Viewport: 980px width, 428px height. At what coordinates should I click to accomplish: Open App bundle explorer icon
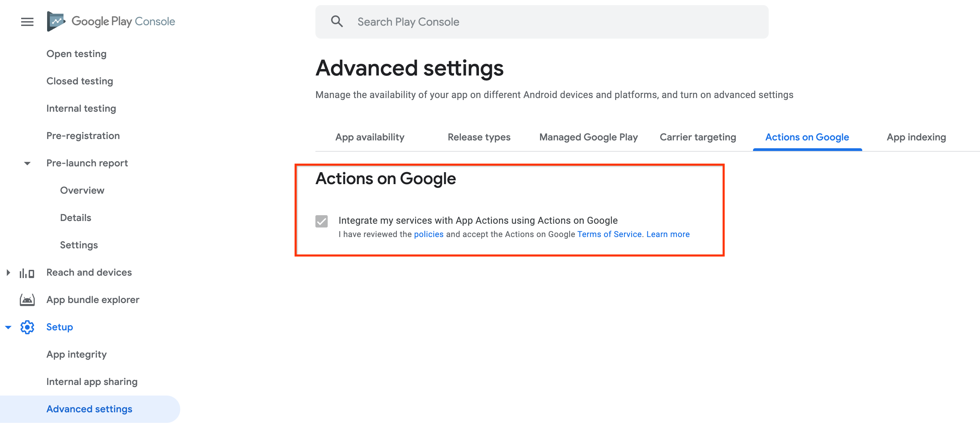click(26, 299)
